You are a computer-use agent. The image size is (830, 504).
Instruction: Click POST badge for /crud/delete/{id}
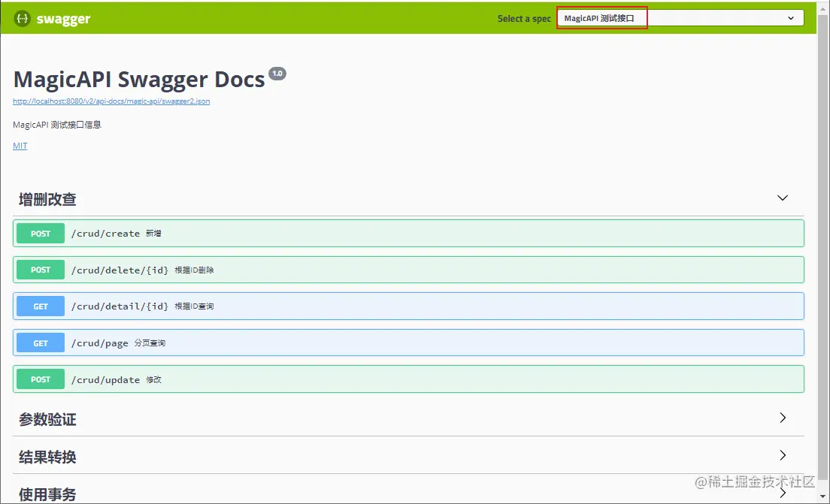pyautogui.click(x=41, y=270)
